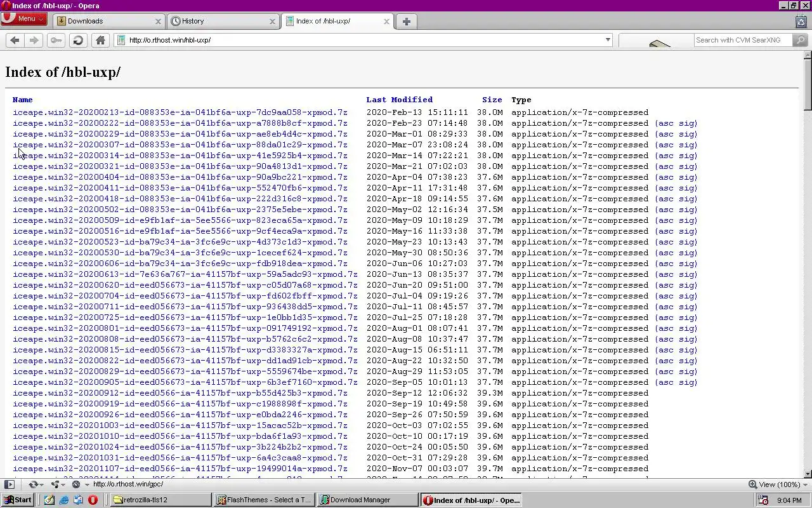The image size is (812, 508).
Task: Click the search magnifier button
Action: [801, 40]
